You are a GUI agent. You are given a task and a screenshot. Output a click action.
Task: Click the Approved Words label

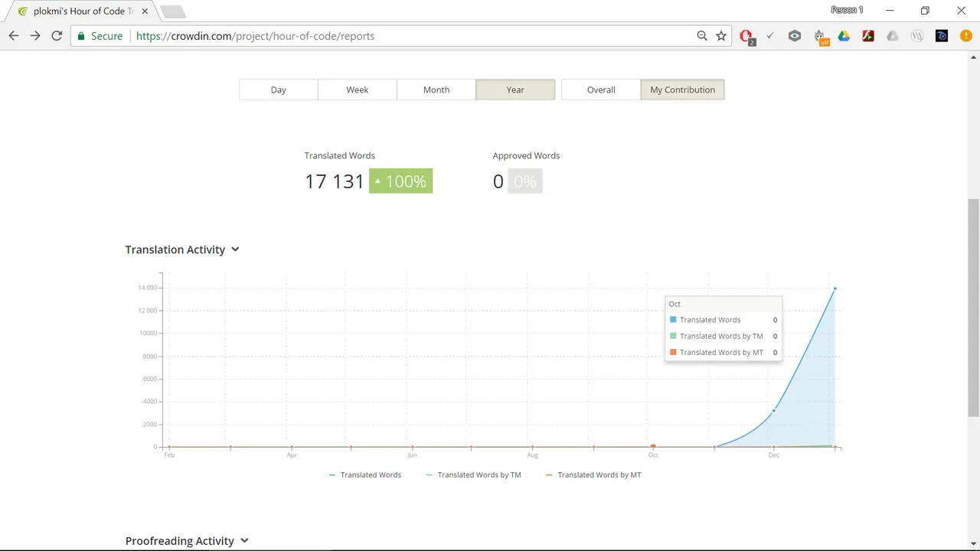526,155
